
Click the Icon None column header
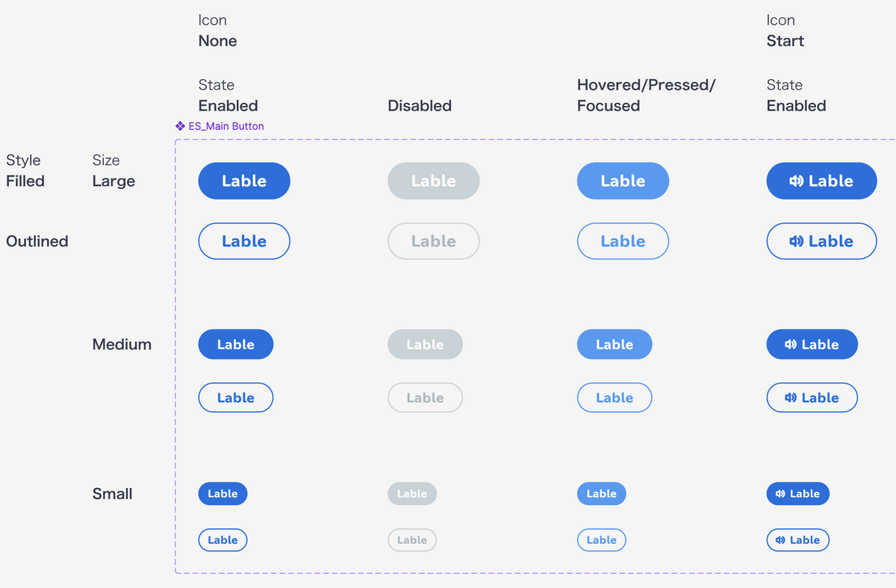(217, 31)
